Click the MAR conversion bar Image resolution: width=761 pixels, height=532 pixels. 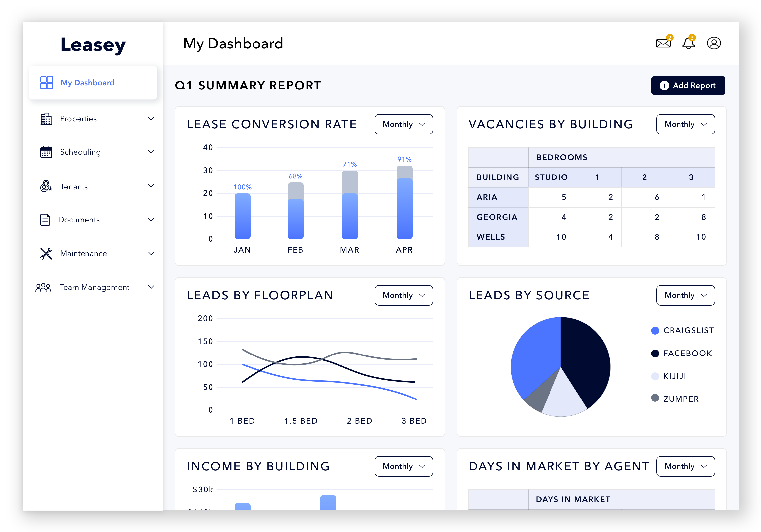(x=350, y=205)
